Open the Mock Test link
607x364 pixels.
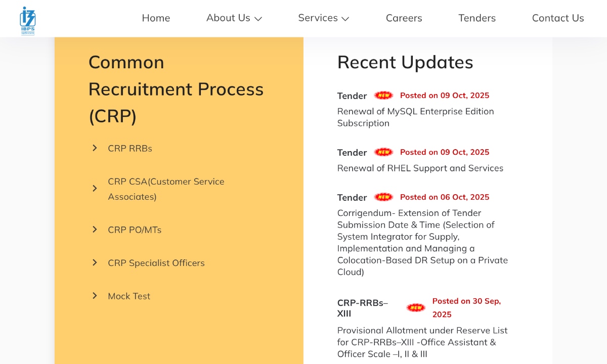click(x=129, y=296)
